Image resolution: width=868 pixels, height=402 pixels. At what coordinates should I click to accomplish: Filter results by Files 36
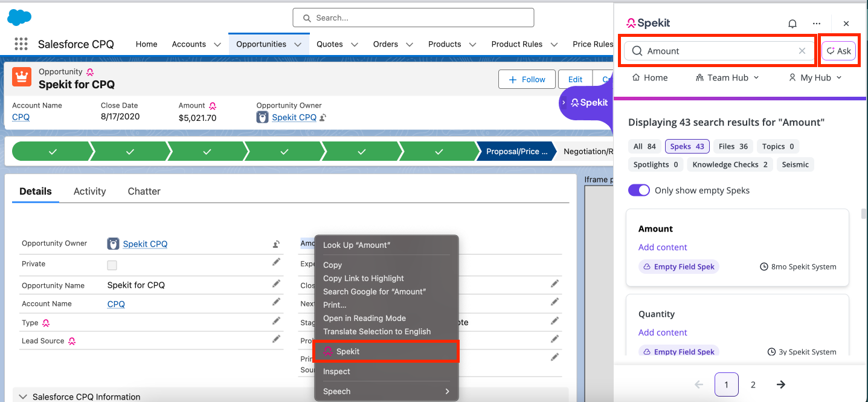point(733,146)
